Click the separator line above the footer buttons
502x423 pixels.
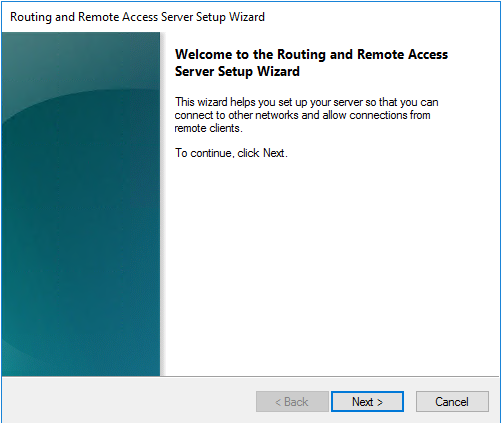[x=250, y=377]
